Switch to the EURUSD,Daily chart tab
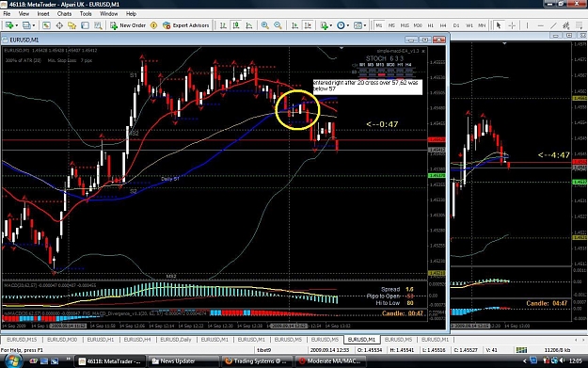The width and height of the screenshot is (588, 368). 176,340
